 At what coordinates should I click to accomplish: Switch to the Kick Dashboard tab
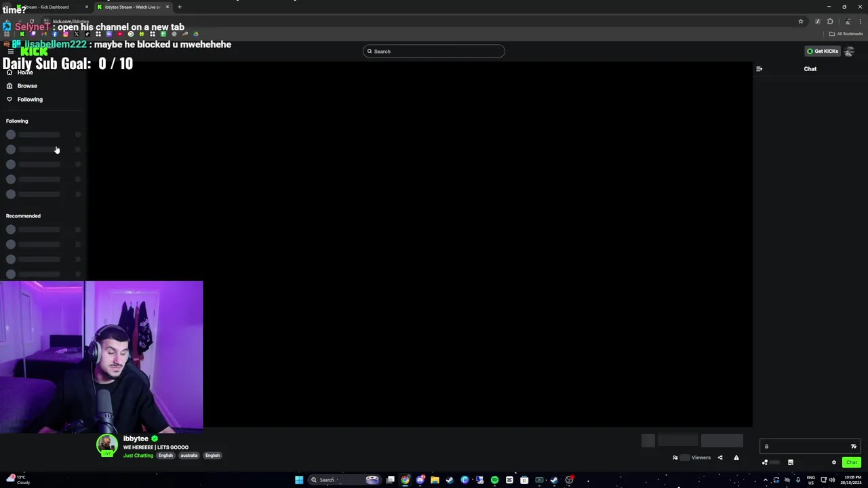[51, 7]
